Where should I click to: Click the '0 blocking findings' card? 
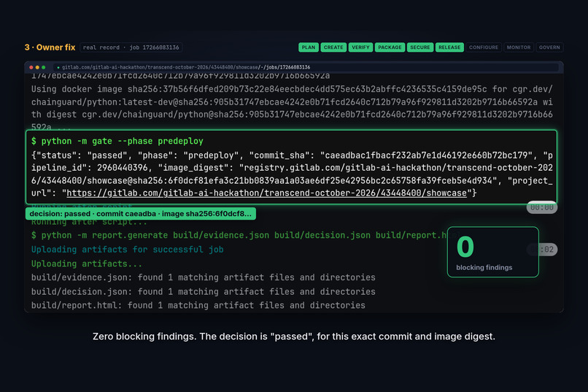[492, 252]
